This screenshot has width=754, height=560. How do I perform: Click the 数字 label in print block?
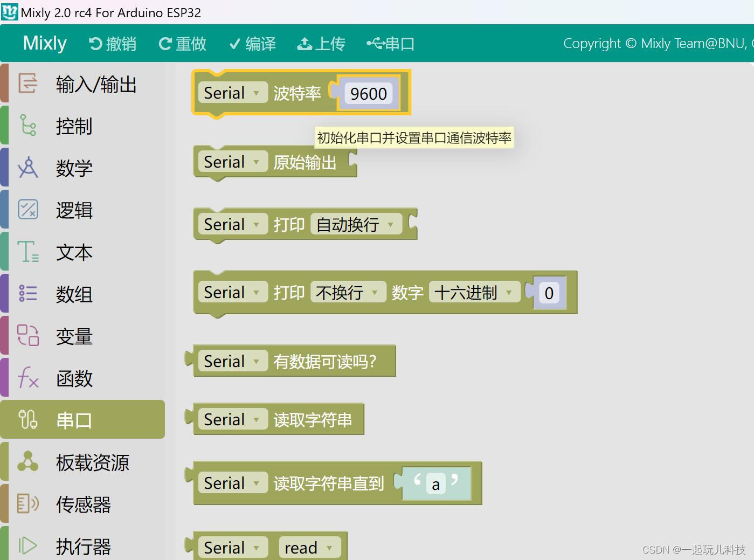[407, 293]
